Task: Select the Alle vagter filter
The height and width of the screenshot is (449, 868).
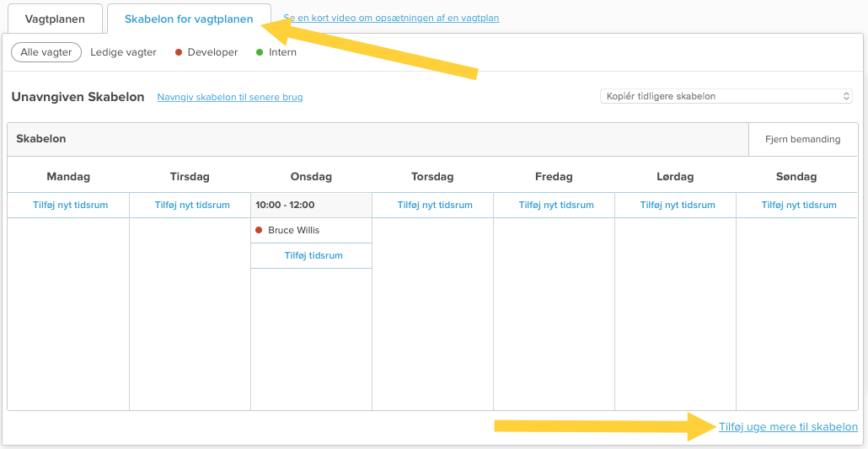Action: [x=46, y=52]
